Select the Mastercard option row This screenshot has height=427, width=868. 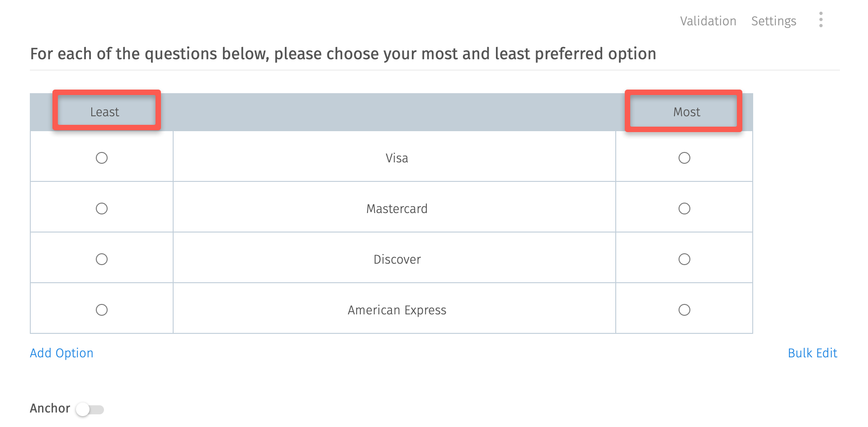[x=396, y=209]
